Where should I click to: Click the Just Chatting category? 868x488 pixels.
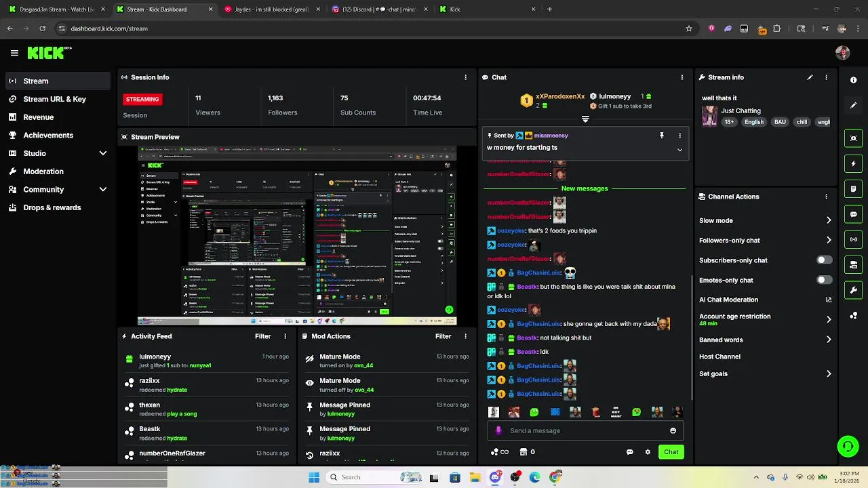pyautogui.click(x=741, y=110)
